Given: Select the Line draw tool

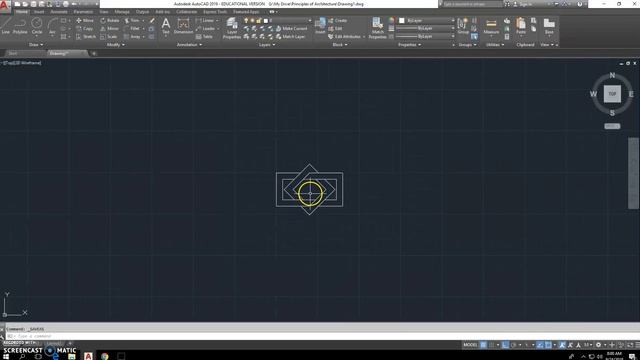Looking at the screenshot, I should coord(6,25).
